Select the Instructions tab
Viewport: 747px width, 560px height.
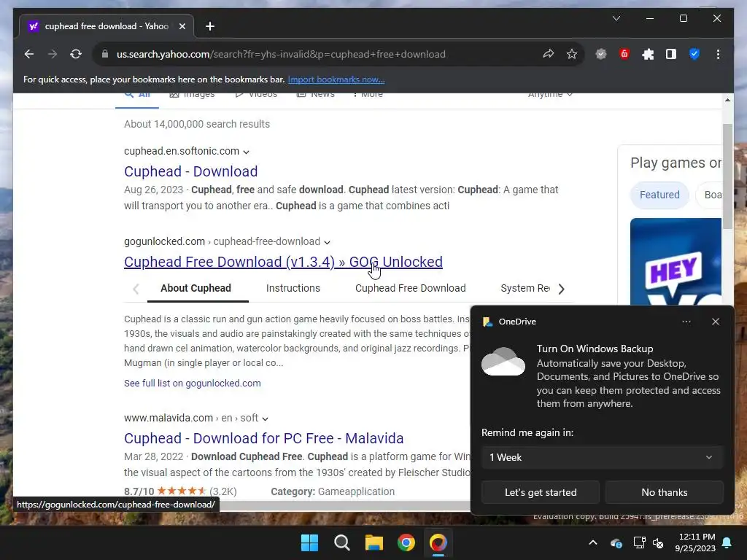click(293, 288)
